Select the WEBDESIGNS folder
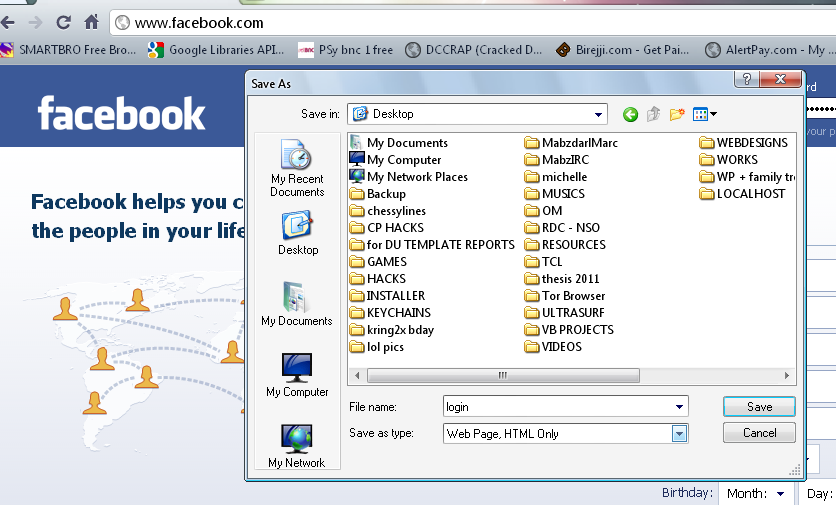The image size is (836, 505). [x=743, y=143]
